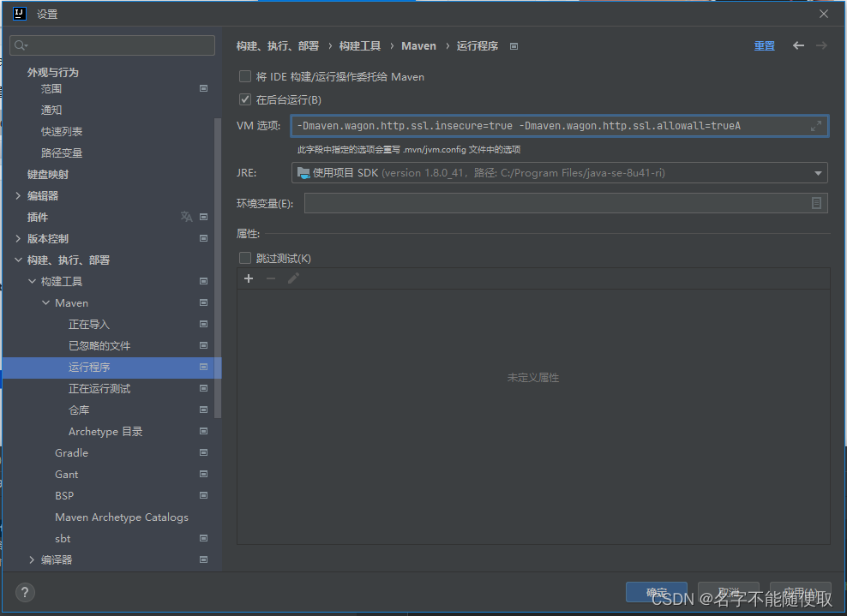Click project icon beside 正在导入 row
Image resolution: width=847 pixels, height=616 pixels.
[204, 324]
